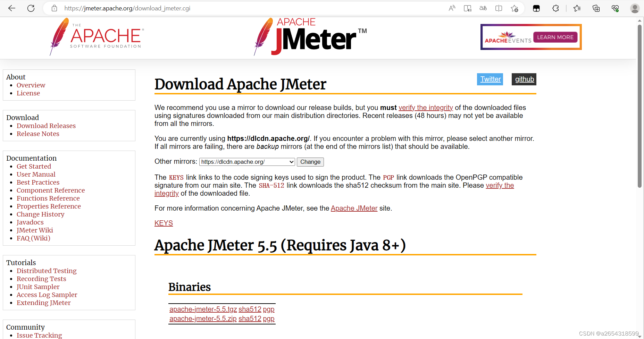Add this page to favorites
The height and width of the screenshot is (339, 644).
tap(515, 8)
